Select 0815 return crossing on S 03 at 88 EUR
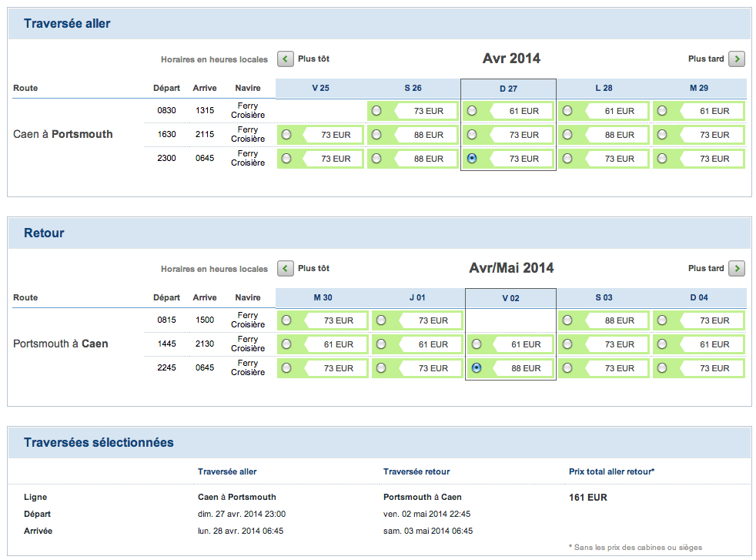This screenshot has height=560, width=756. pyautogui.click(x=567, y=320)
